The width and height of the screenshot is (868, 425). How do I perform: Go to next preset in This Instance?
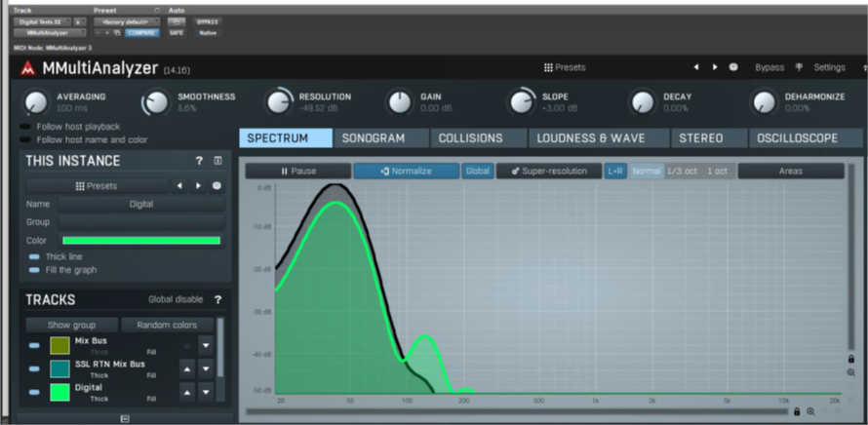point(199,186)
